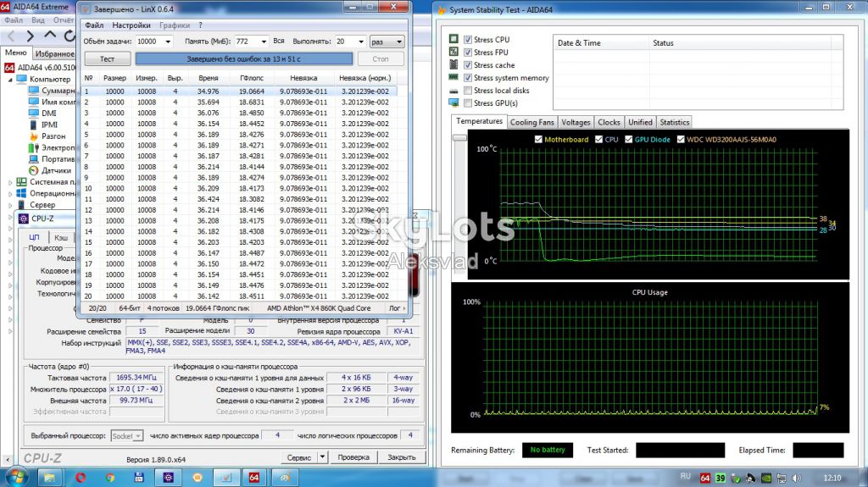Toggle the WDC WD3200AAJS graph checkbox

[681, 140]
